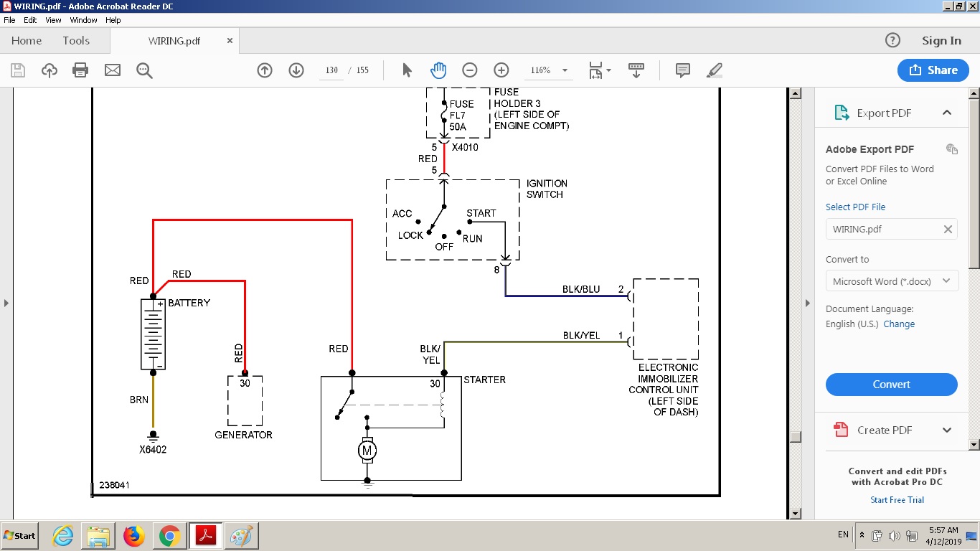Go to previous page with up arrow
This screenshot has width=980, height=551.
click(x=265, y=70)
